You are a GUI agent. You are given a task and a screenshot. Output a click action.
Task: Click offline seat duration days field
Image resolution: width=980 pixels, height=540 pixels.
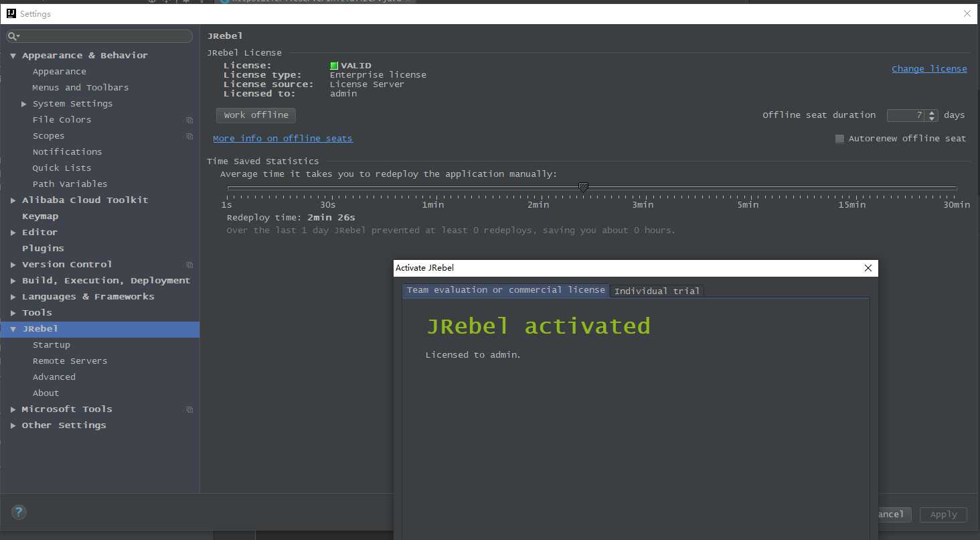[906, 115]
